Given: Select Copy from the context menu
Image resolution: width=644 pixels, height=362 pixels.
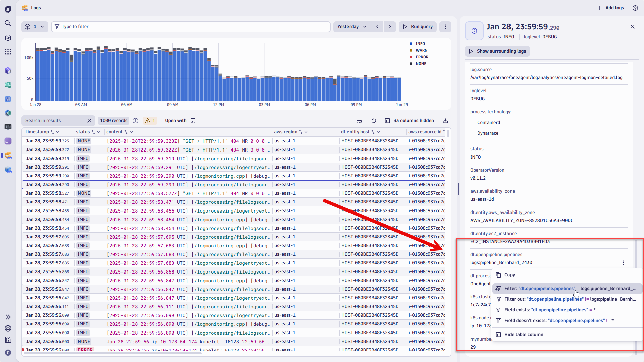Looking at the screenshot, I should [509, 275].
